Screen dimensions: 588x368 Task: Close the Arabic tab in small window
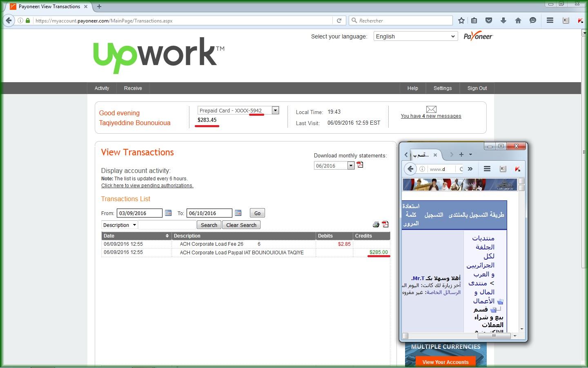click(x=435, y=155)
